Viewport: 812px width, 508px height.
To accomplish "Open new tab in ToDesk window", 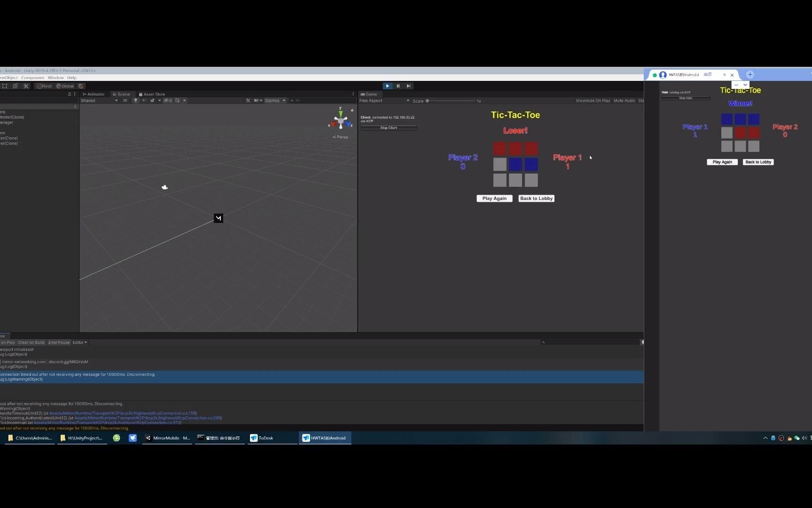I will 750,75.
